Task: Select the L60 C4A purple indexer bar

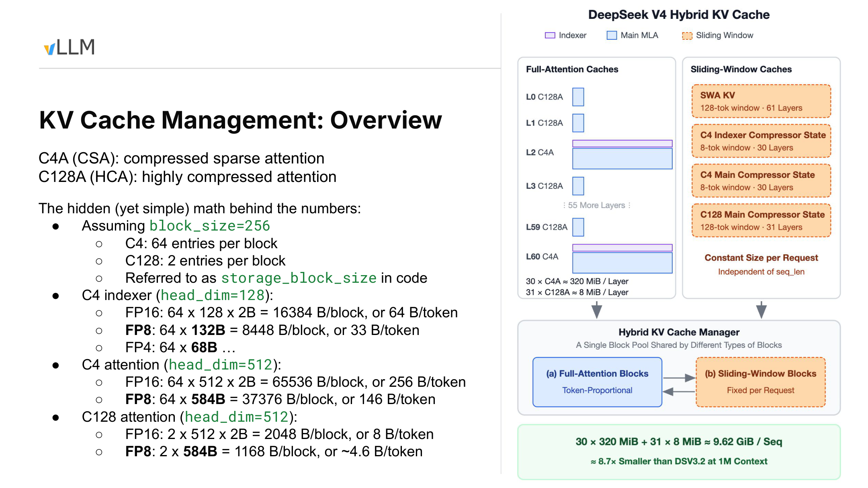Action: pos(622,247)
